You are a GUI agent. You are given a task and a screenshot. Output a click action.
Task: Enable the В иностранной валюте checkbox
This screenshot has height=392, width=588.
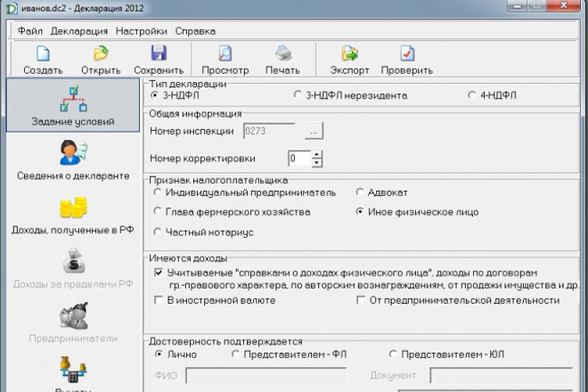pos(159,300)
